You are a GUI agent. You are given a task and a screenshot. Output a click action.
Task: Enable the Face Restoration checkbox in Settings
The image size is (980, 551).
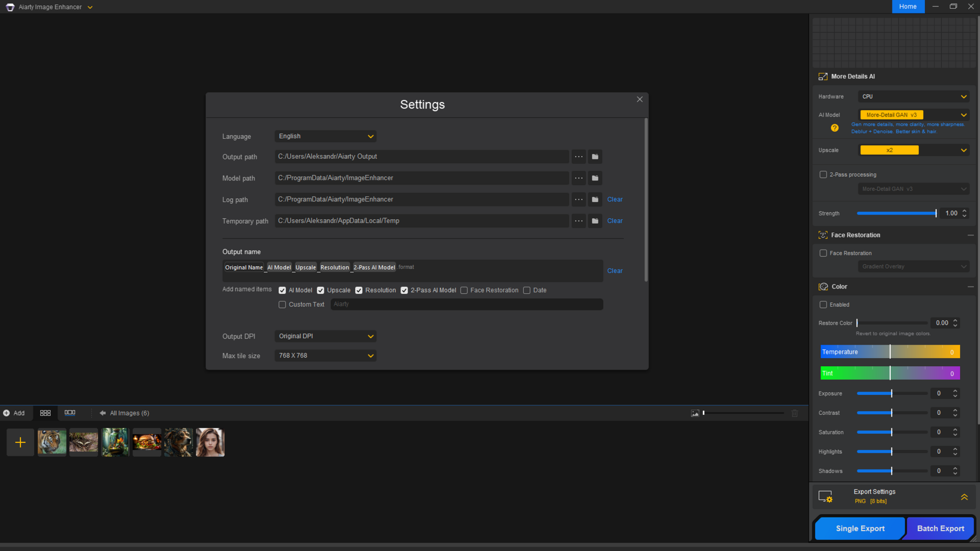click(464, 291)
